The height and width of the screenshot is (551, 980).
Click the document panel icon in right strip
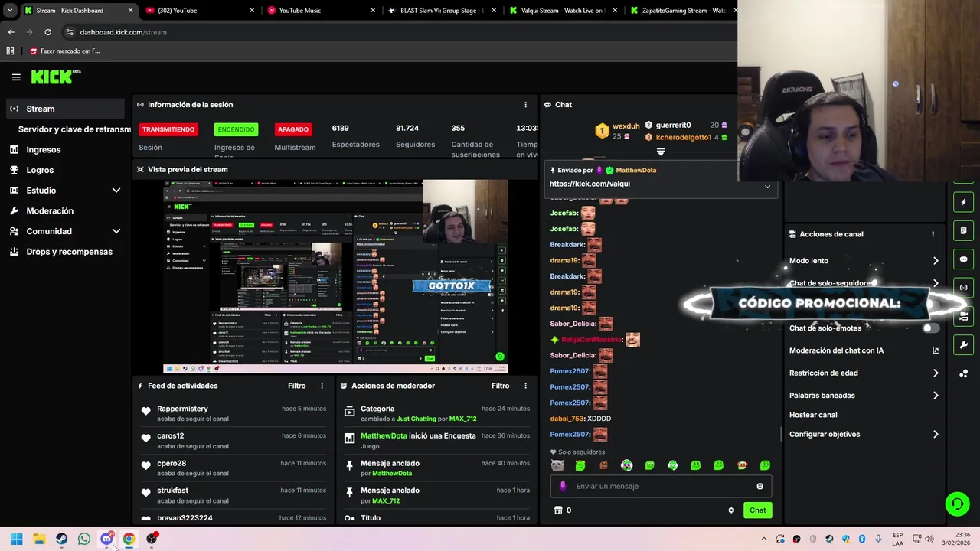963,230
